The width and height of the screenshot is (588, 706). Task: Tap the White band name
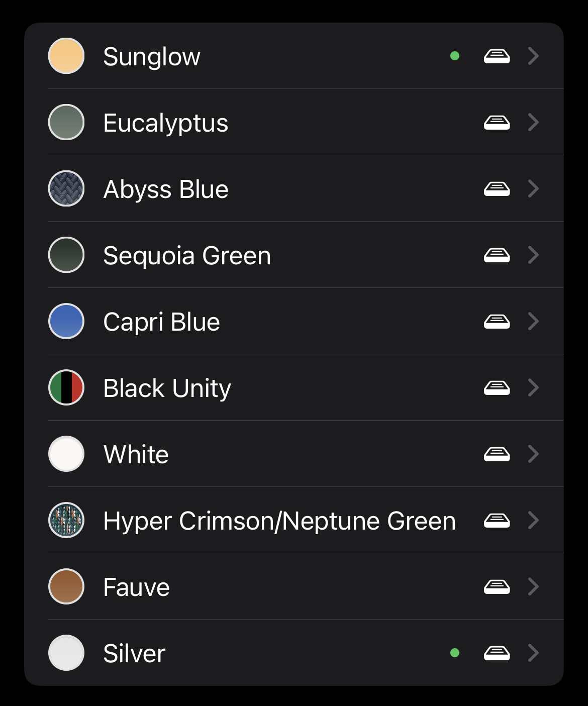click(x=136, y=454)
